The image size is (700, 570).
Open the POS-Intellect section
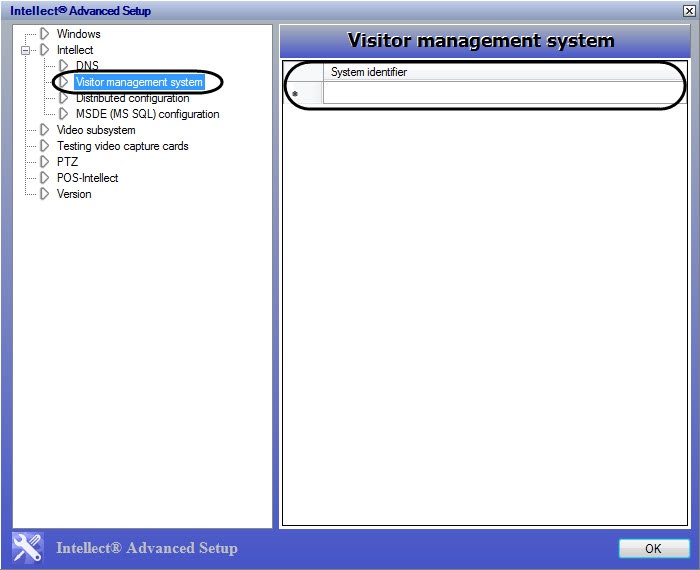(x=88, y=178)
